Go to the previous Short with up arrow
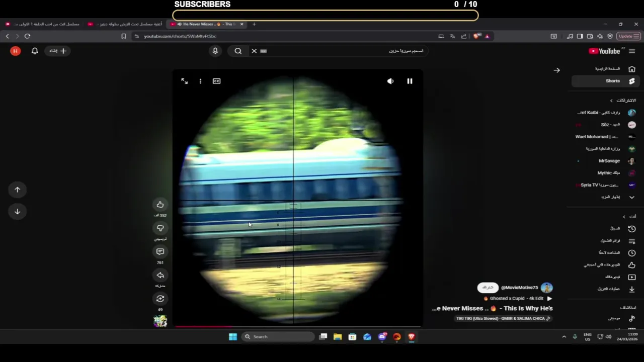Image resolution: width=644 pixels, height=362 pixels. [17, 190]
